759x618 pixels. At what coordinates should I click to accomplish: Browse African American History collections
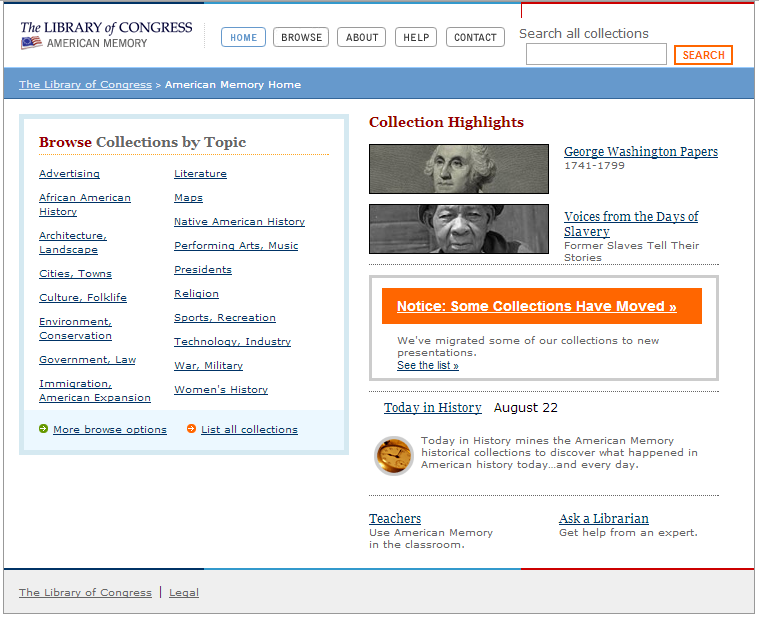point(85,205)
